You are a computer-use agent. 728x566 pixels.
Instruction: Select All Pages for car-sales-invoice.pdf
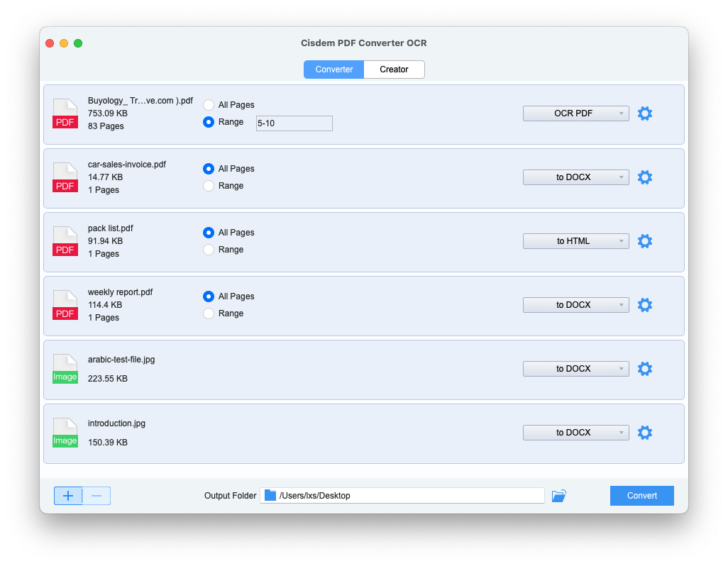coord(209,169)
